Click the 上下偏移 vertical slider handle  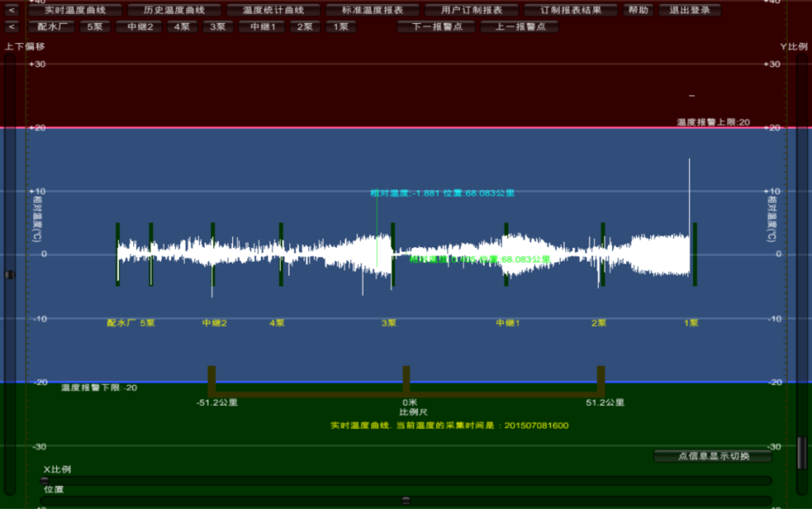point(10,274)
